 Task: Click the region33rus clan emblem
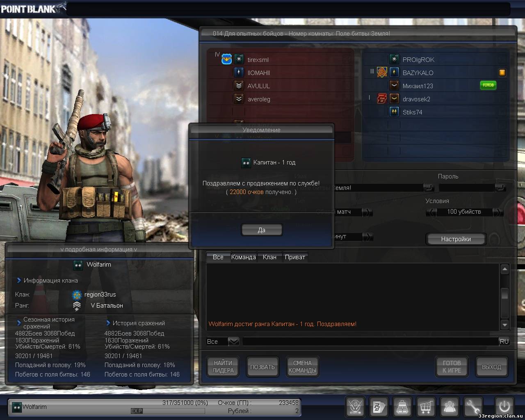coord(77,295)
